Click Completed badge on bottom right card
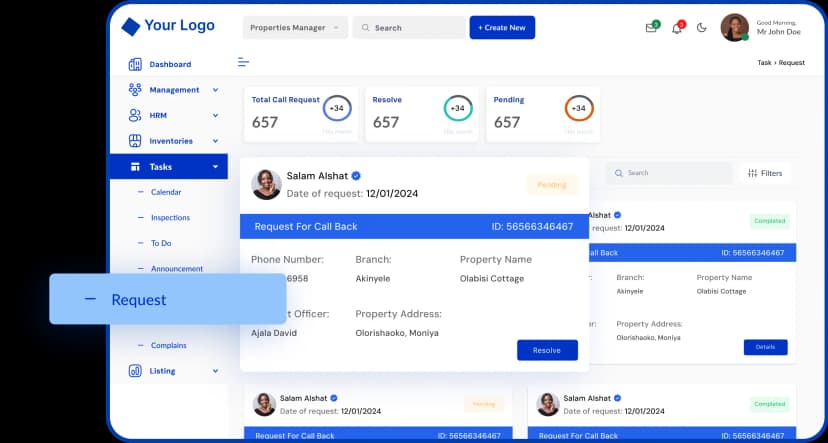Viewport: 828px width, 443px height. point(769,404)
